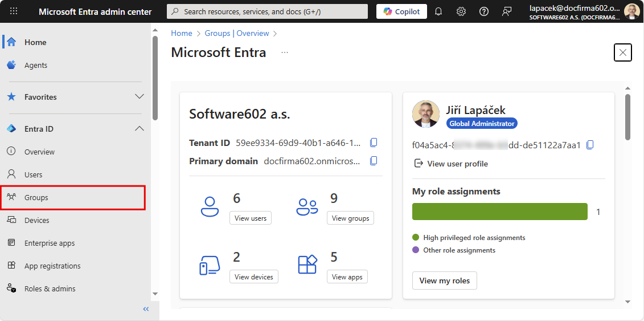Open the app launcher waffle icon

pyautogui.click(x=14, y=11)
